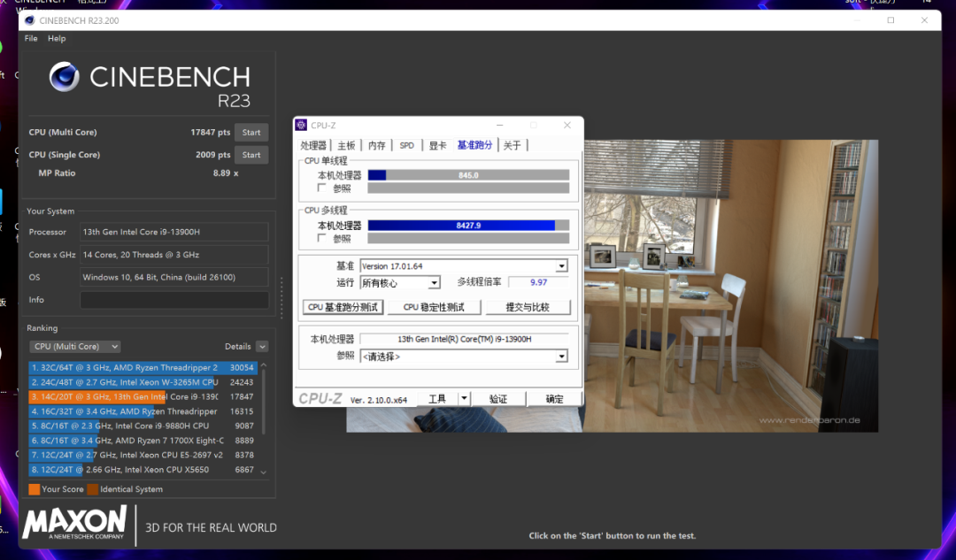Enable 参照 checkbox under CPU 多线程
Viewport: 956px width, 560px height.
pos(322,238)
